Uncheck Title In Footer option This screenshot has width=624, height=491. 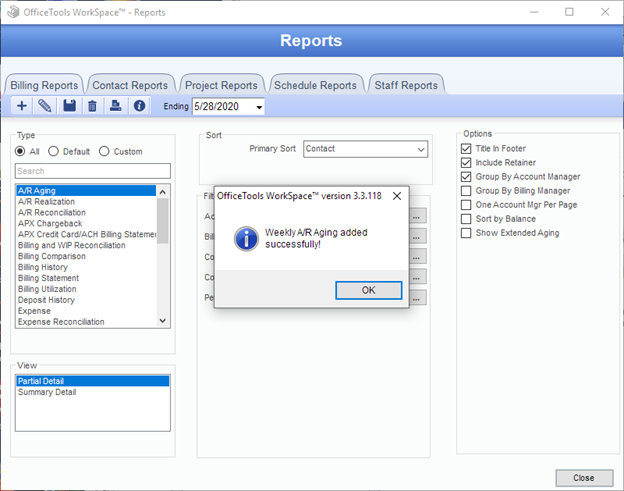tap(466, 148)
